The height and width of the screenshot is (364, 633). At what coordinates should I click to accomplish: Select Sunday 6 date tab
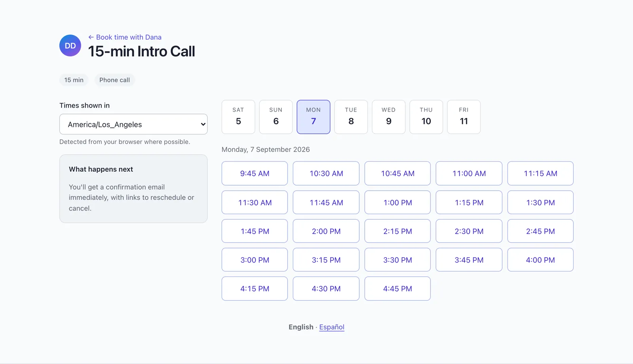[276, 117]
